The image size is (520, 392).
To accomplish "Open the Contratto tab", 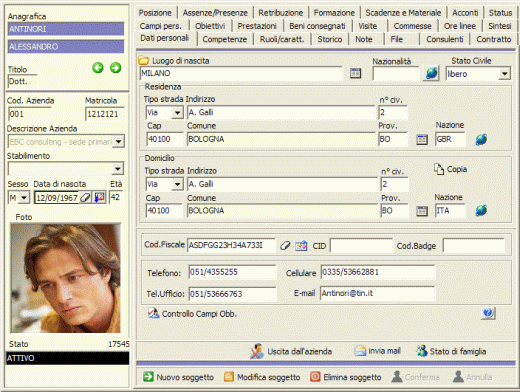I will pos(494,39).
